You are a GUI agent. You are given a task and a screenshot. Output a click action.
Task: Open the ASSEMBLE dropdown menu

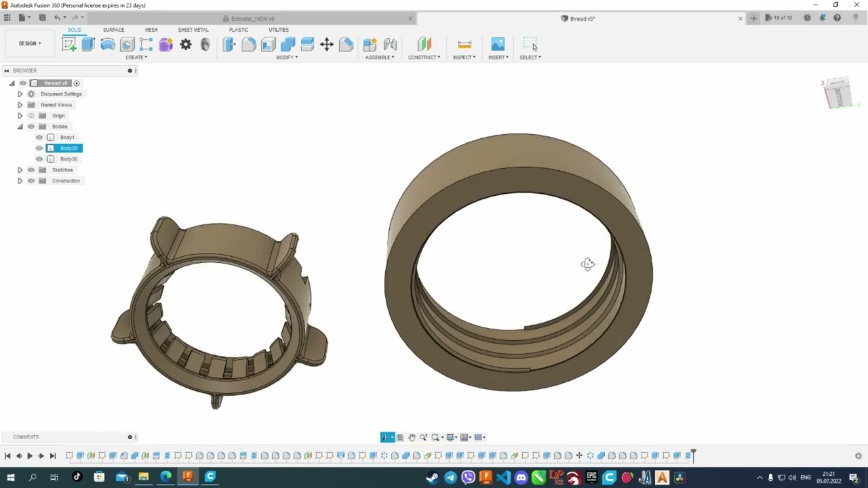point(380,58)
